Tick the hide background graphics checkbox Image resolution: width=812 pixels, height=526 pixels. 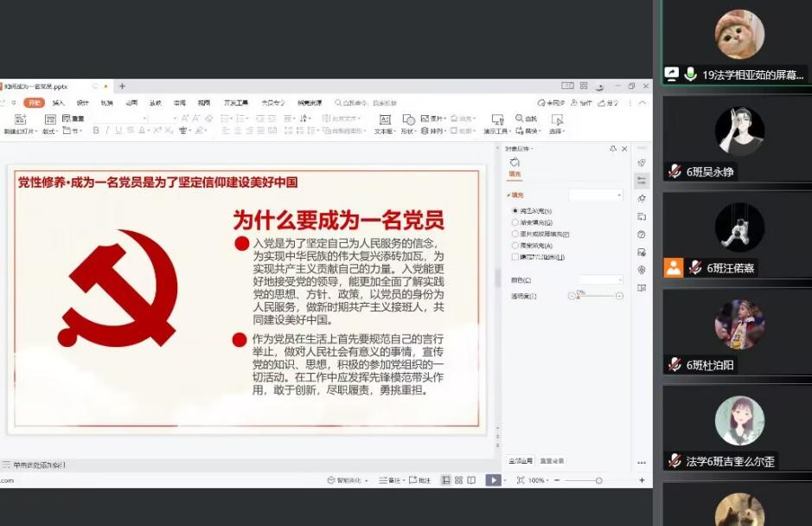[x=515, y=257]
